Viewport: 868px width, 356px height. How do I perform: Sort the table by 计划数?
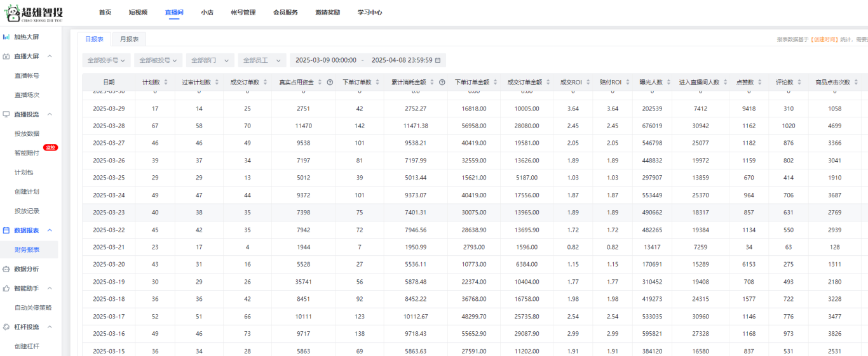click(166, 82)
